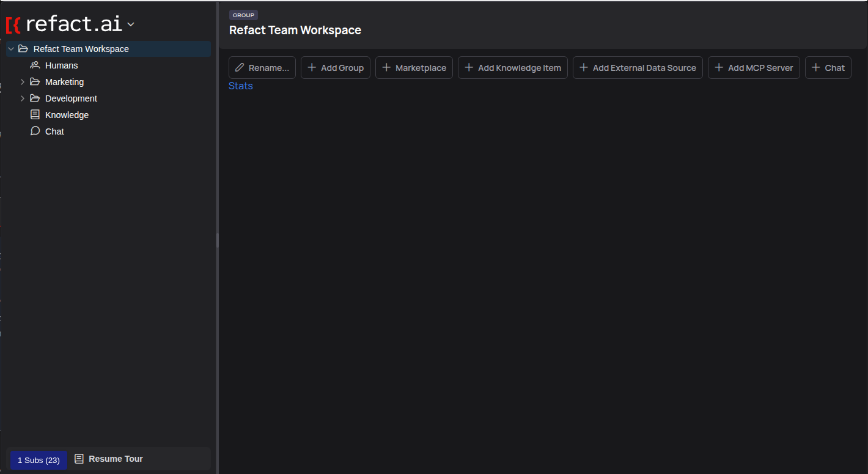Click the 1 Subs (23) badge
The image size is (868, 474).
tap(39, 460)
